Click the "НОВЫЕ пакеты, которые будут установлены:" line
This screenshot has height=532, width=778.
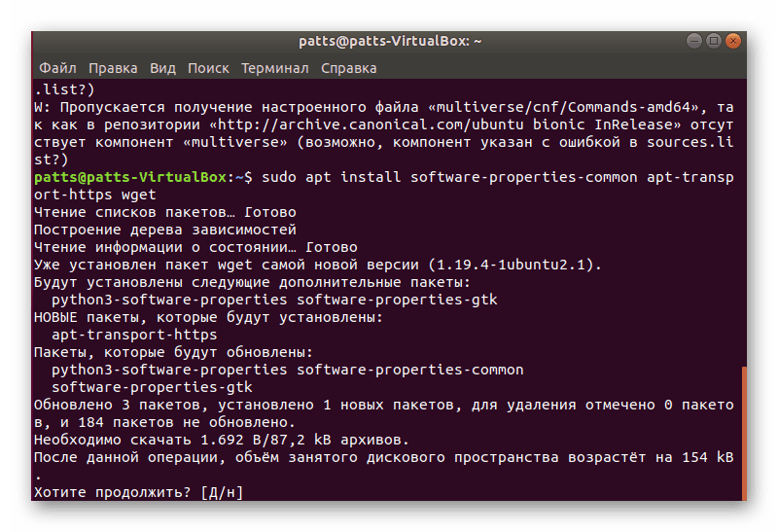(x=208, y=317)
